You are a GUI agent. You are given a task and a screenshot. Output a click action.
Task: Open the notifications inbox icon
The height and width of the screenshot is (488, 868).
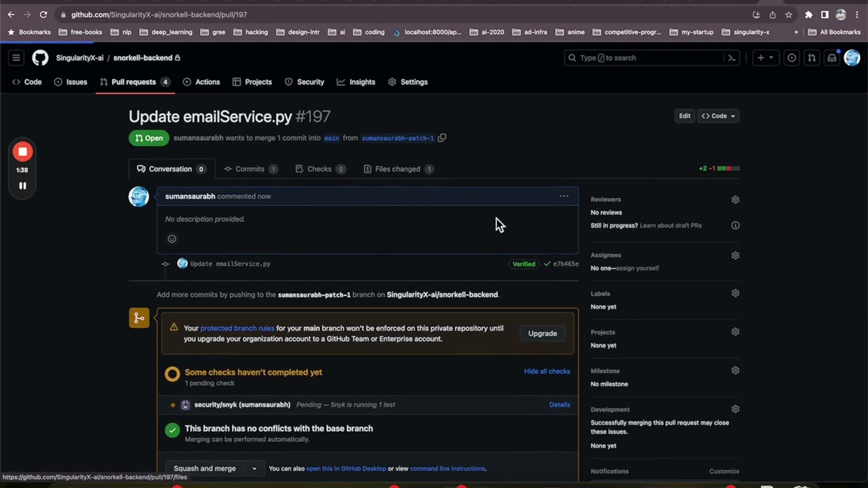coord(831,58)
